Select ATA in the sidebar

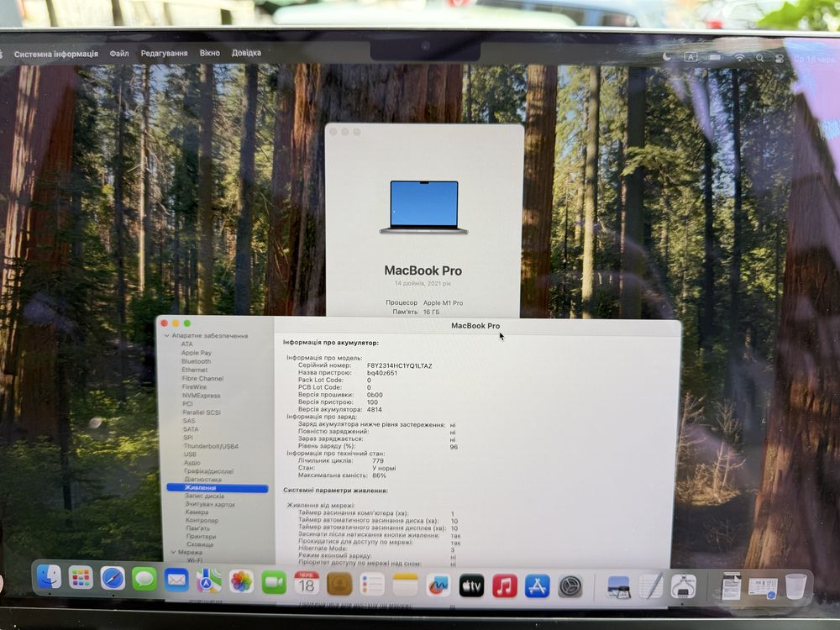click(x=187, y=344)
